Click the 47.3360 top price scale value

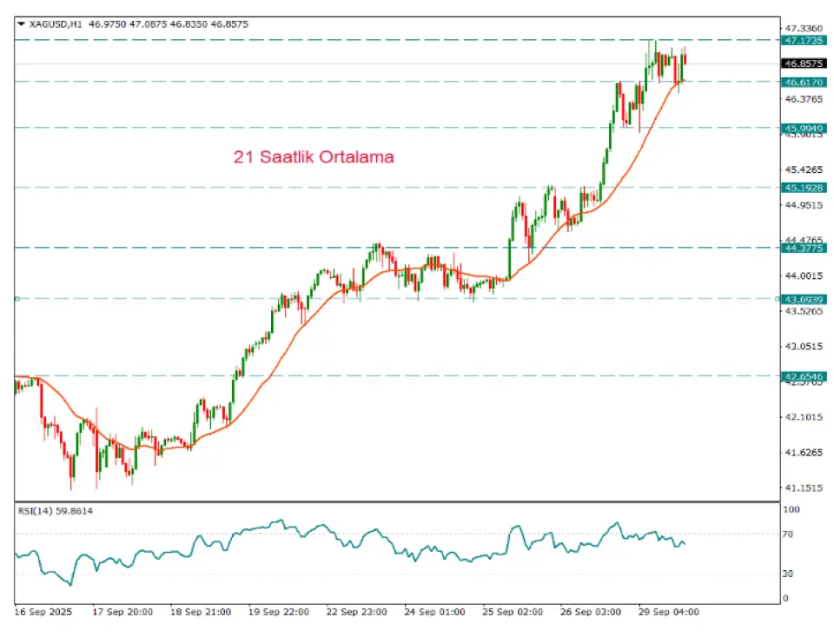[x=803, y=28]
